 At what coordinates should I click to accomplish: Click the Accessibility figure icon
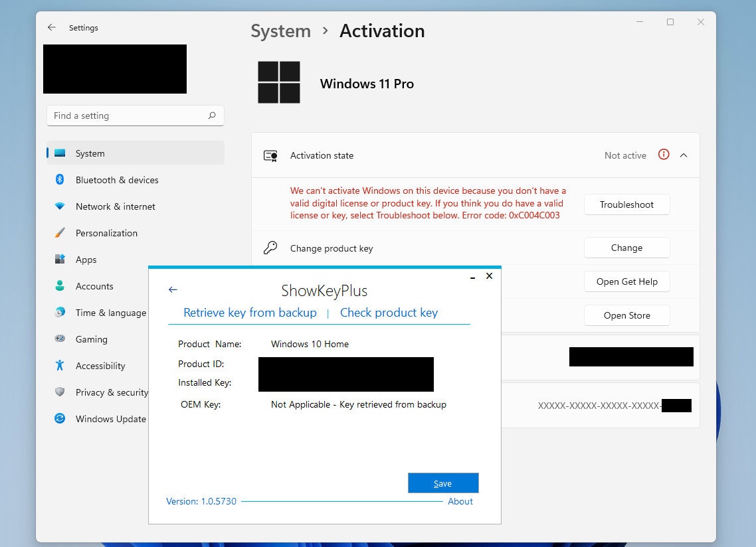pos(60,365)
